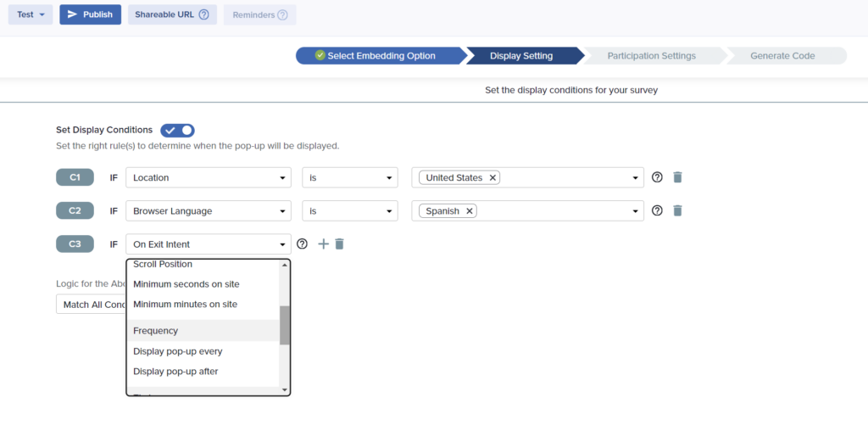Open help icon for Browser Language condition
The image size is (868, 448).
(657, 210)
